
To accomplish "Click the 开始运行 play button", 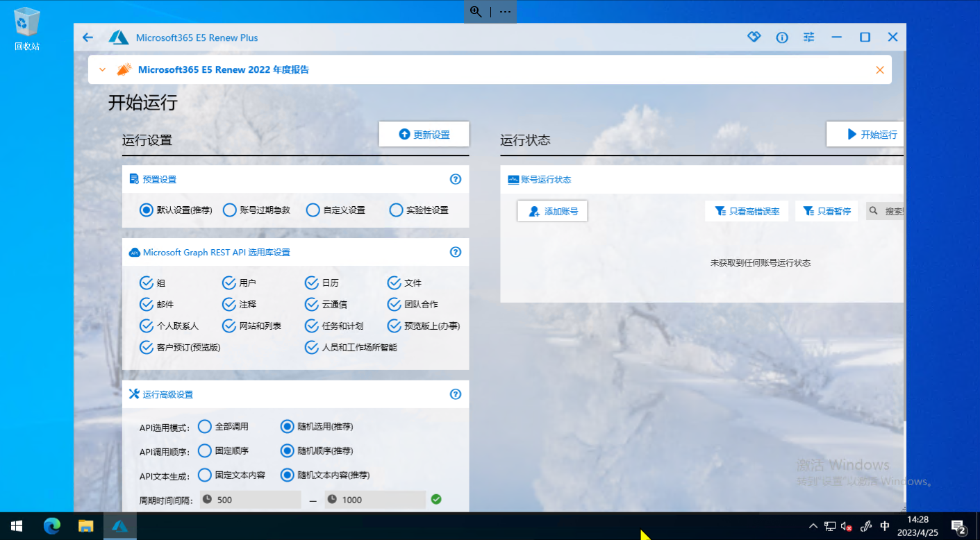I will pyautogui.click(x=865, y=134).
